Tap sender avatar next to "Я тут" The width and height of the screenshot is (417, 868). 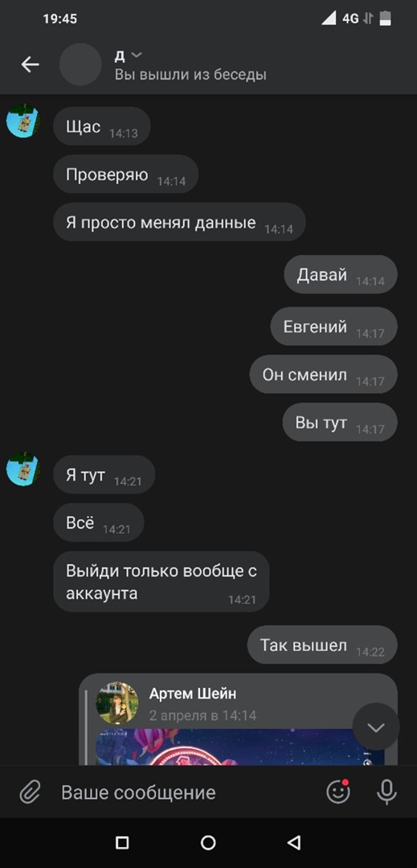22,469
